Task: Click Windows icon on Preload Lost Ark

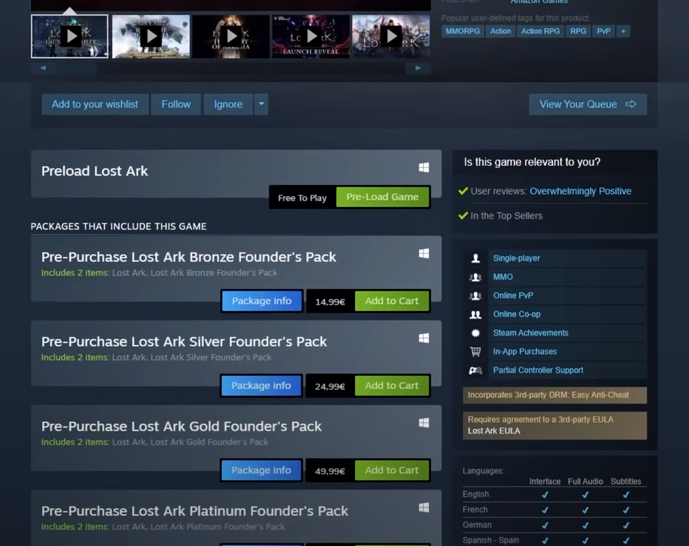Action: (x=424, y=167)
